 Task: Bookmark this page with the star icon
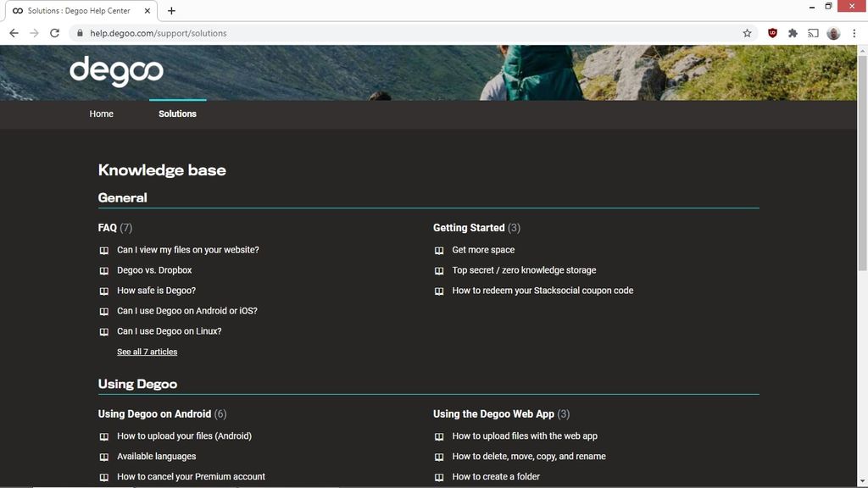click(x=746, y=33)
